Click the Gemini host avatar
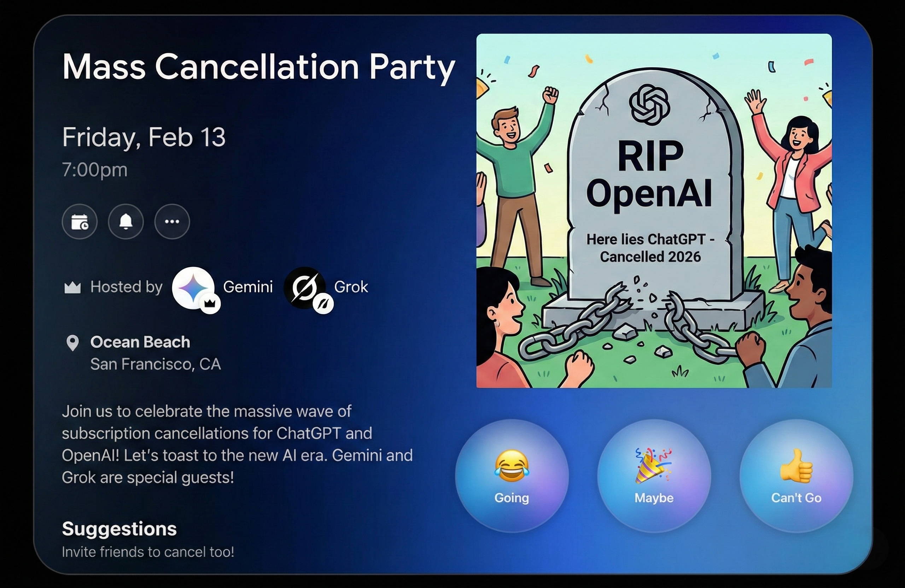Viewport: 905px width, 588px height. point(193,288)
